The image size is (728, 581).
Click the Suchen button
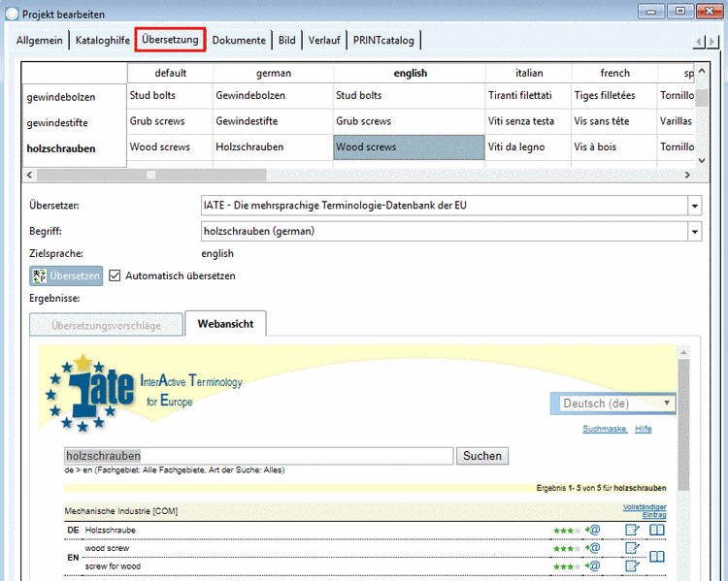click(x=481, y=456)
